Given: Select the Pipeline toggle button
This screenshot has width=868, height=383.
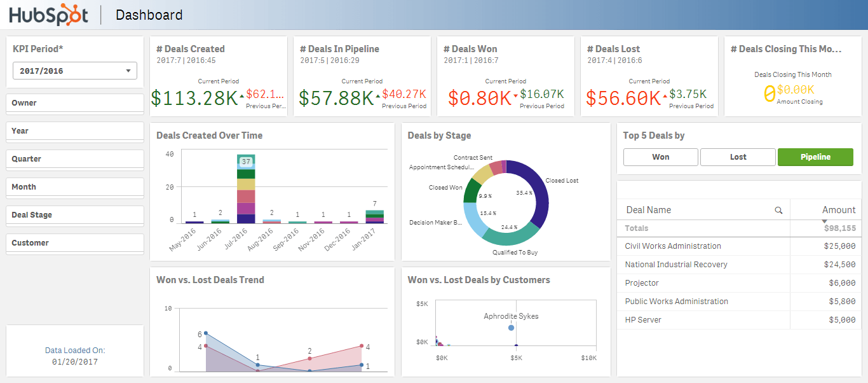Looking at the screenshot, I should pyautogui.click(x=815, y=157).
